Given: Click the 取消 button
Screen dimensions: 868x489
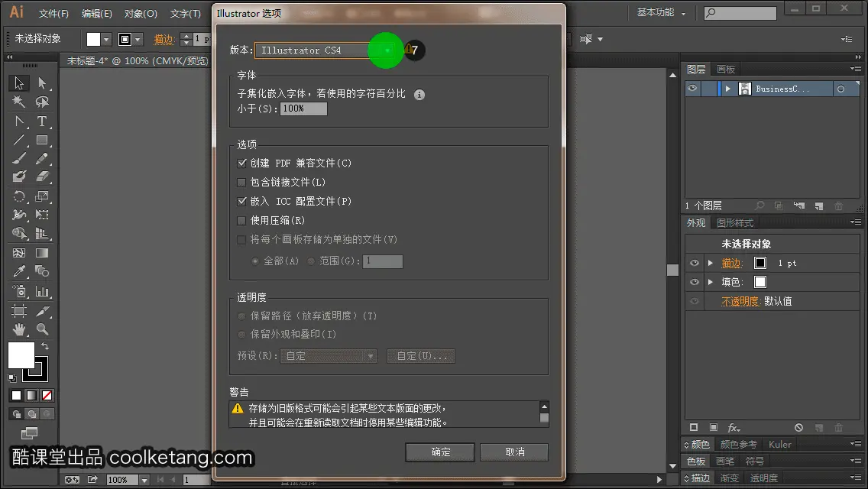Looking at the screenshot, I should pos(514,452).
